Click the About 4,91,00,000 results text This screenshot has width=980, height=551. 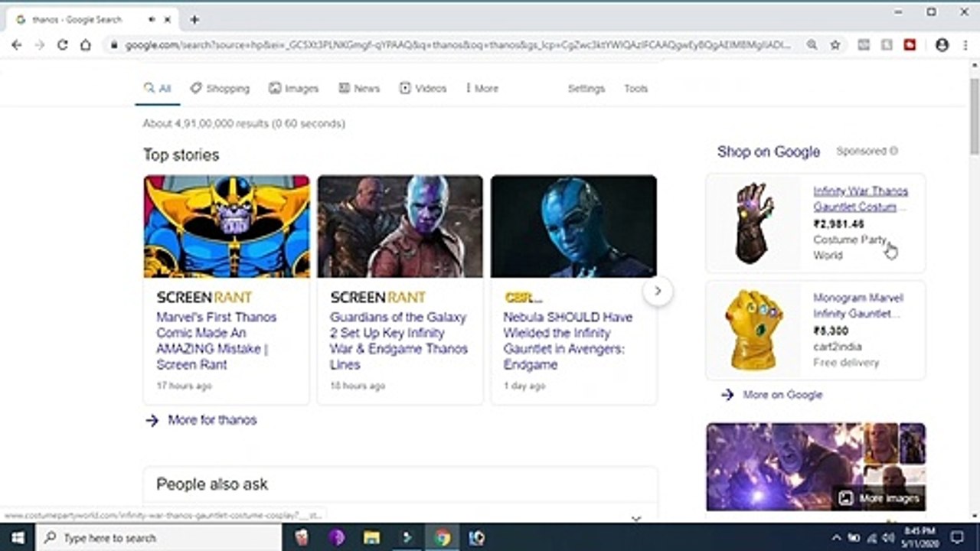click(x=244, y=123)
